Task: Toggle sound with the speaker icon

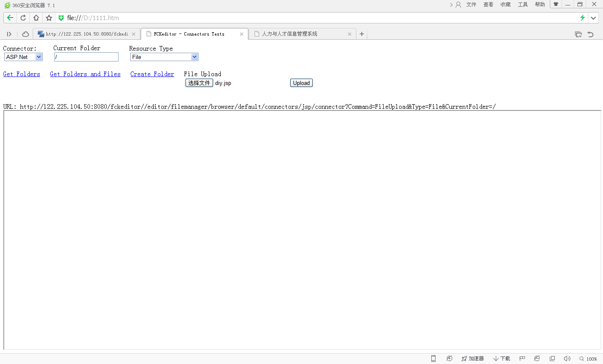Action: pos(567,359)
